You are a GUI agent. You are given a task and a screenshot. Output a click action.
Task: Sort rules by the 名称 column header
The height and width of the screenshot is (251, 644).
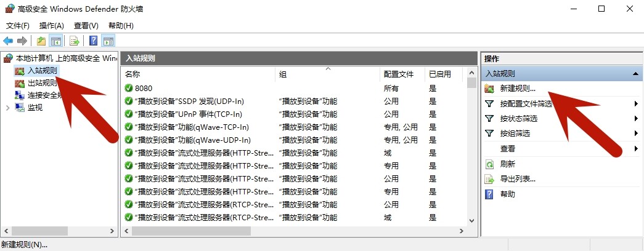tap(132, 74)
